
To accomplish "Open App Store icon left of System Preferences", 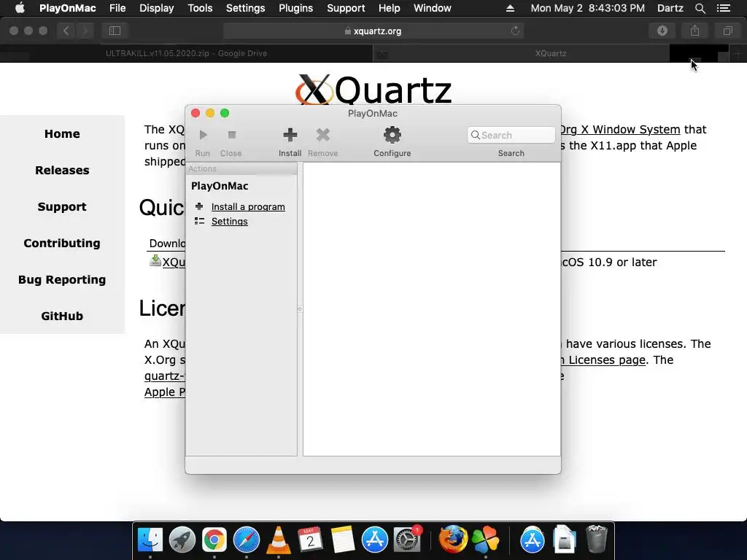I will click(375, 540).
